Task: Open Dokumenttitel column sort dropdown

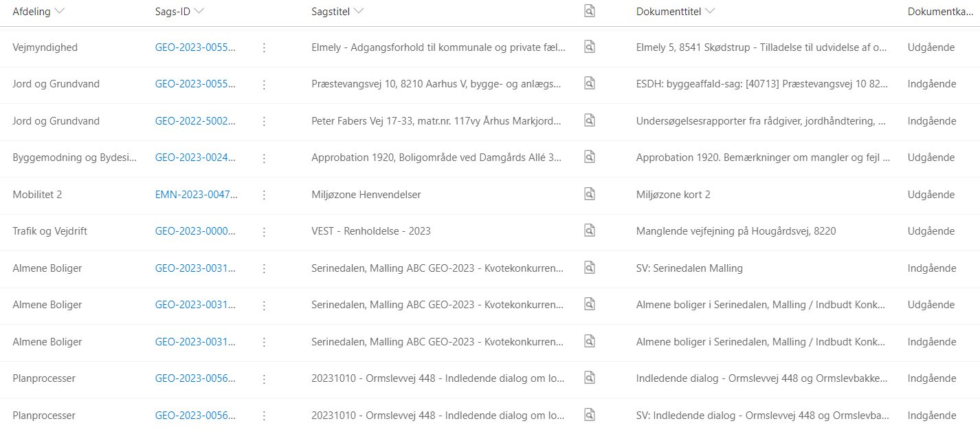Action: pos(710,11)
